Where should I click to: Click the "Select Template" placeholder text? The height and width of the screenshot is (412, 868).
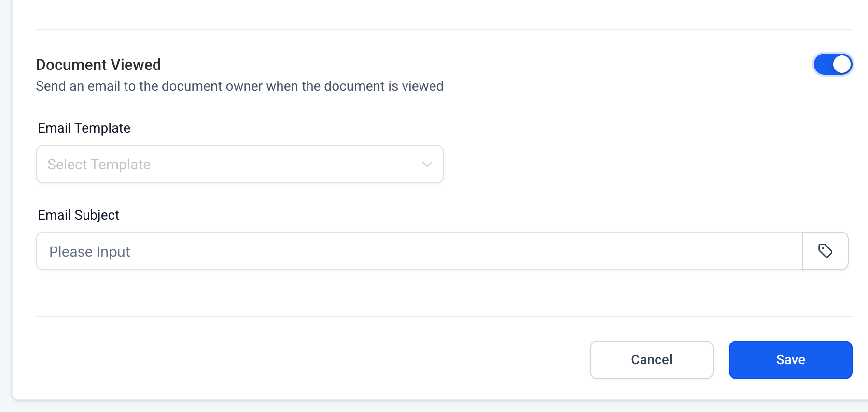99,165
